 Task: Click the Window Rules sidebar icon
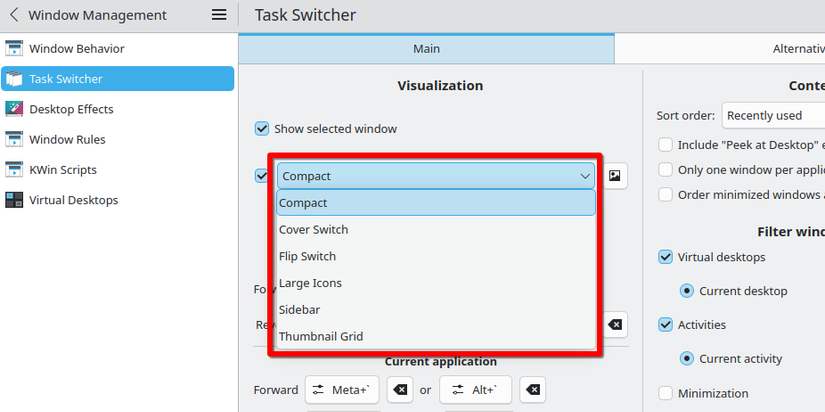[x=14, y=139]
